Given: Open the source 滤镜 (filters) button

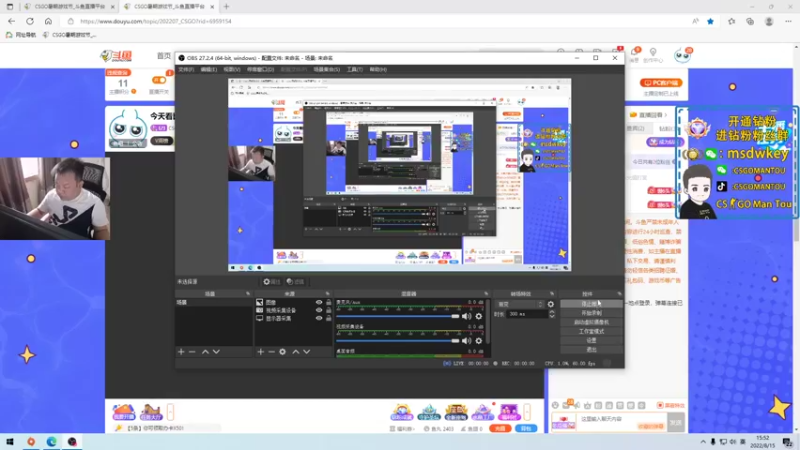Looking at the screenshot, I should coord(295,282).
